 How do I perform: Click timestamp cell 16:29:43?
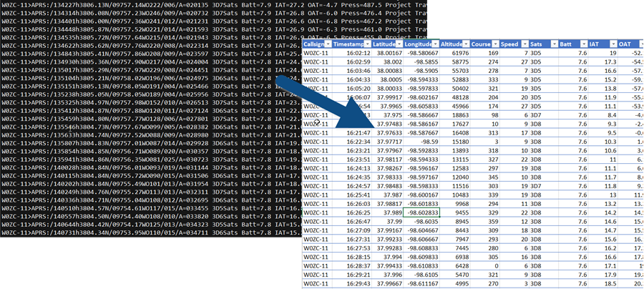coord(351,283)
